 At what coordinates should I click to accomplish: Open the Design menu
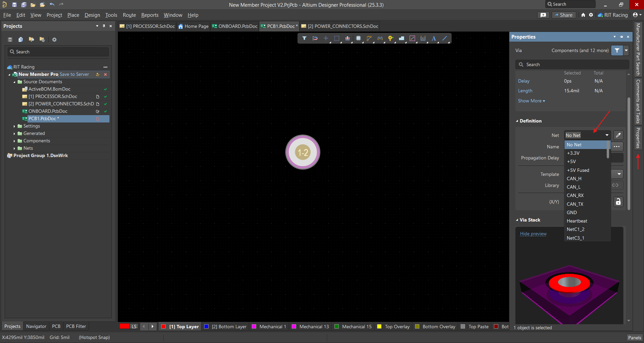tap(92, 15)
